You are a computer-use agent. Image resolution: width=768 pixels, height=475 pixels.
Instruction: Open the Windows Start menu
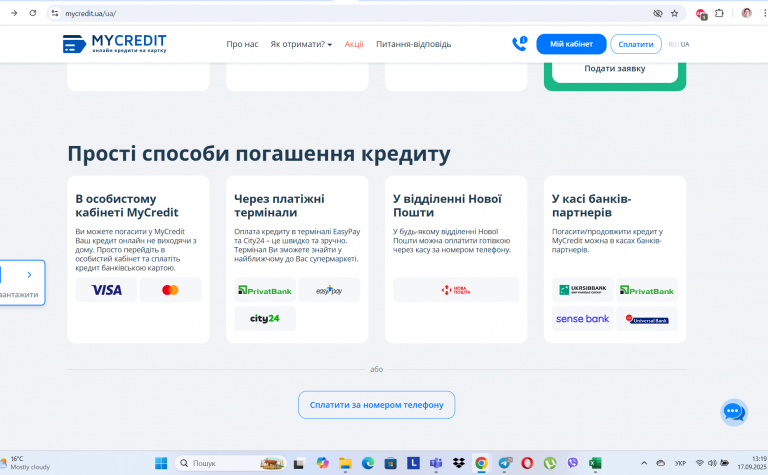point(161,463)
